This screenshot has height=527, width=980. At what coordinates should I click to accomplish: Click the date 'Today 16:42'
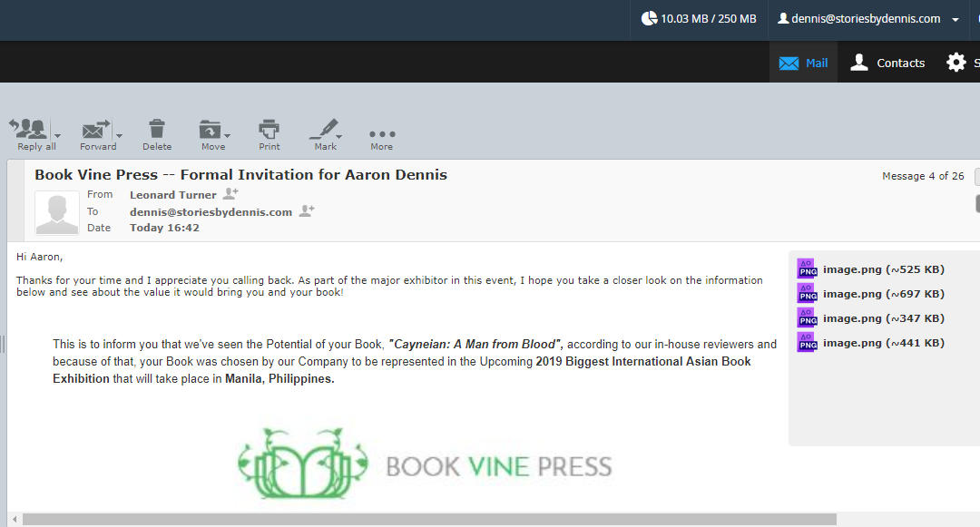(x=164, y=228)
